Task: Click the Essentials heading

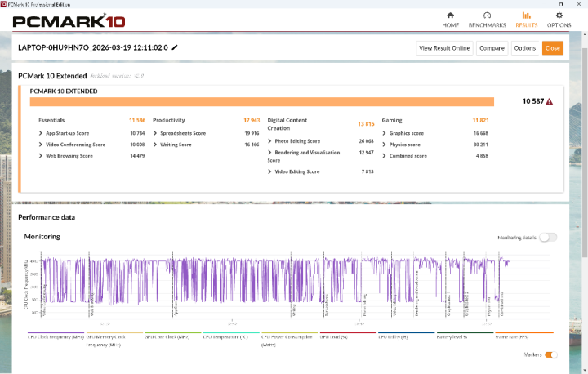Action: pos(51,120)
